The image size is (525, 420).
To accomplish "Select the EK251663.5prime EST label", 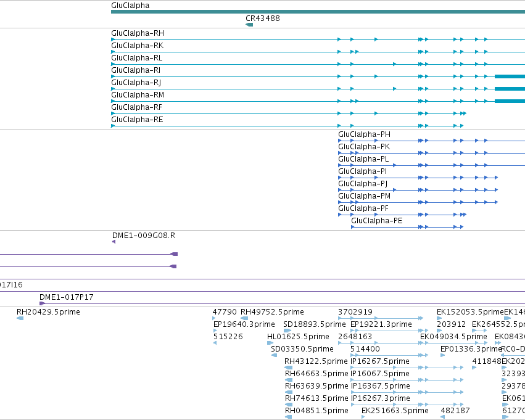I will click(x=395, y=411).
